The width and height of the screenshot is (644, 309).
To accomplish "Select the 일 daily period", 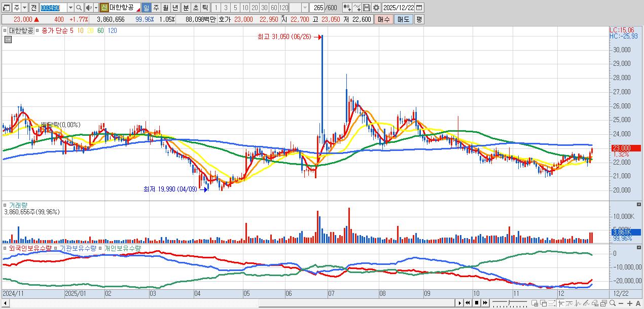I will point(146,8).
